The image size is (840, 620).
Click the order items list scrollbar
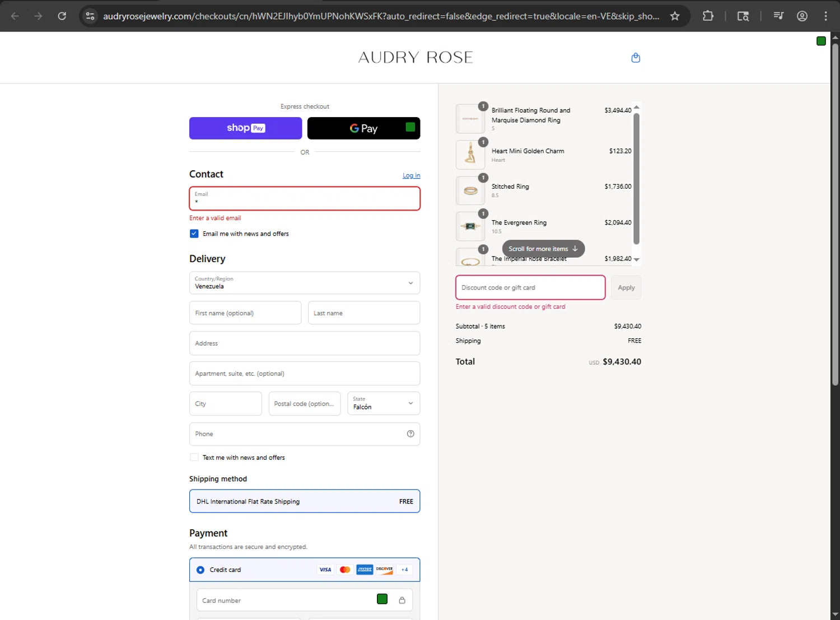(636, 179)
